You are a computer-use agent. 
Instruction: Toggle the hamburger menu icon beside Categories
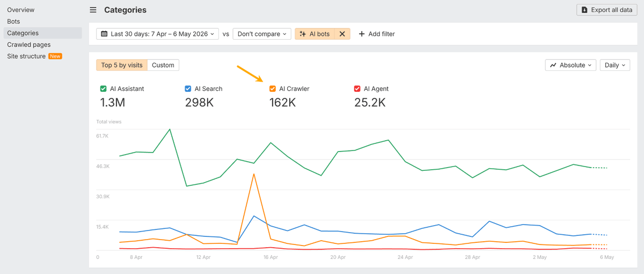93,10
